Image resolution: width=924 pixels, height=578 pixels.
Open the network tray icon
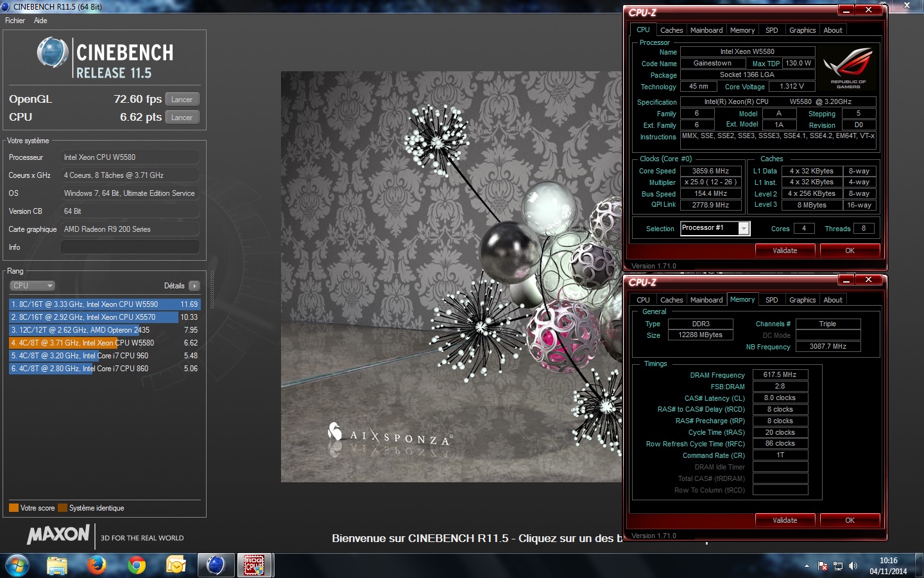838,566
